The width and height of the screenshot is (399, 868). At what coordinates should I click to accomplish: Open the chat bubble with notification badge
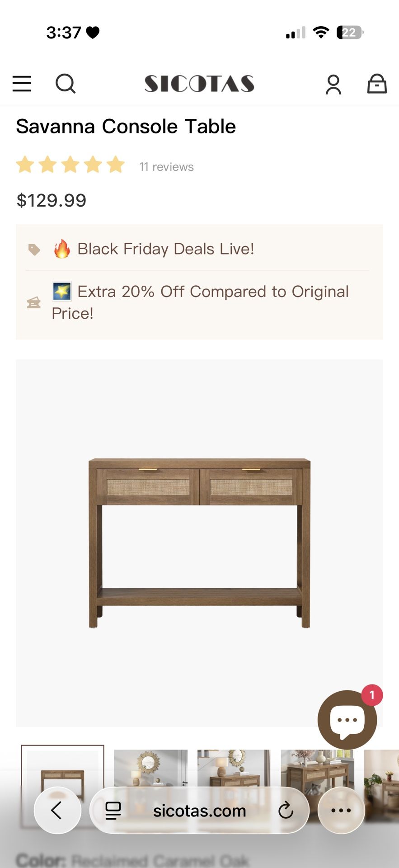(x=347, y=720)
